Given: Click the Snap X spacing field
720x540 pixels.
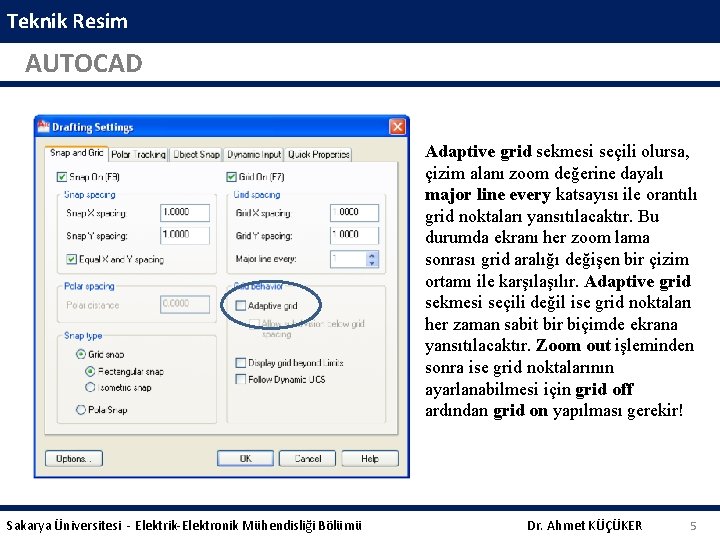Looking at the screenshot, I should tap(185, 213).
